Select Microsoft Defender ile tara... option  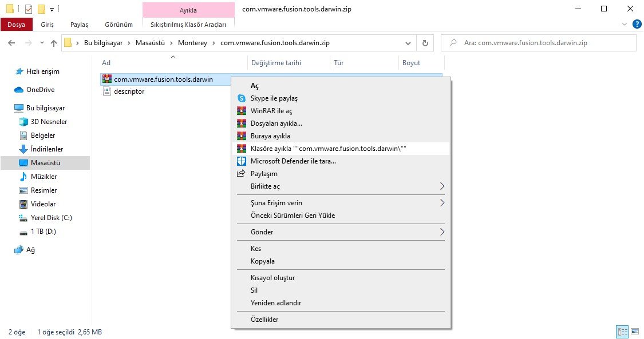pos(341,161)
